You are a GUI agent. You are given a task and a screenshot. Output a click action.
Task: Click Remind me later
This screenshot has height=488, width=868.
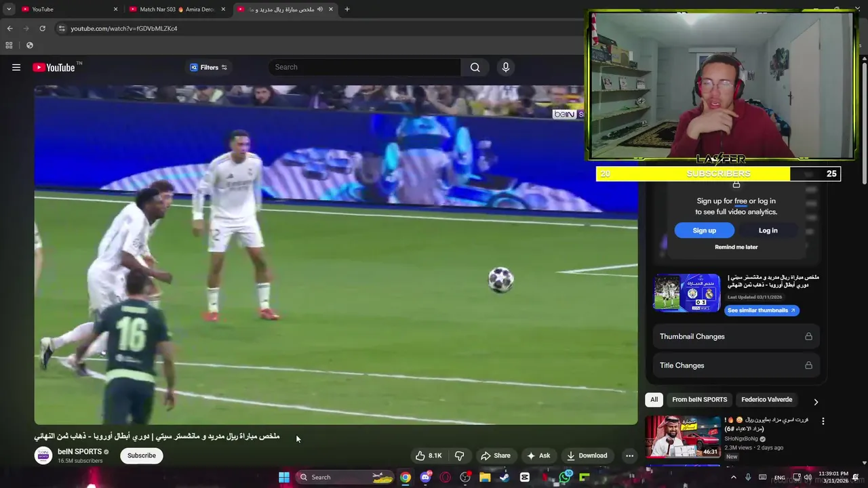pos(736,247)
